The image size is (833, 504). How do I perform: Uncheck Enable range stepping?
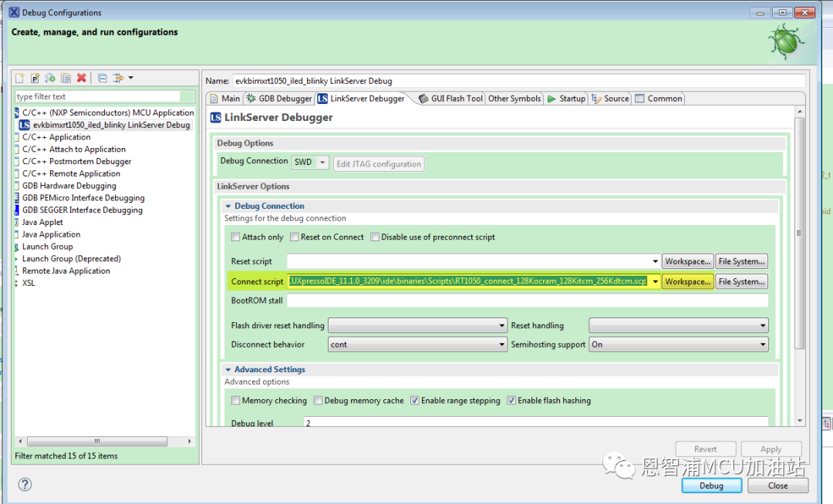click(x=414, y=401)
